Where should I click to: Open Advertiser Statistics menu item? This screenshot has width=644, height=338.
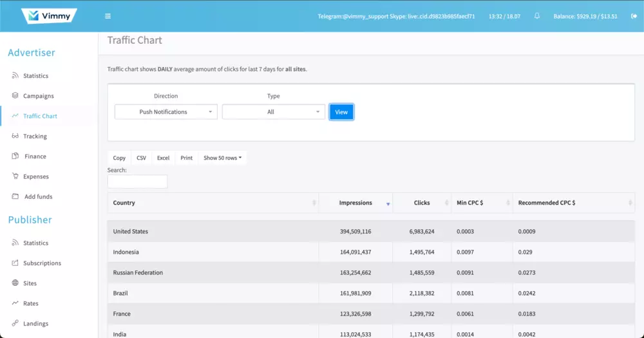[x=35, y=75]
